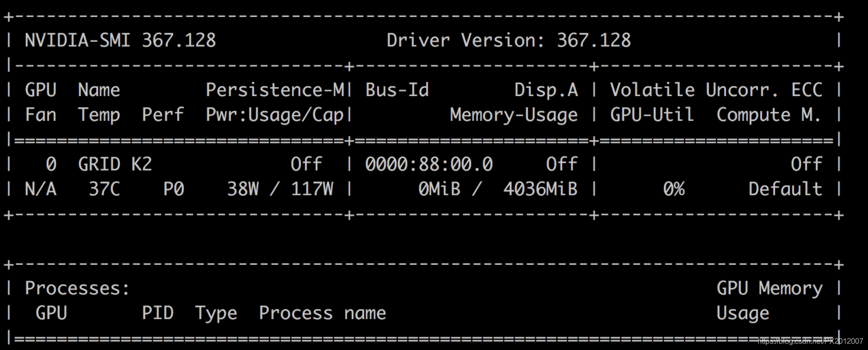Click the 'GPU Memory' header text
868x350 pixels.
(769, 289)
